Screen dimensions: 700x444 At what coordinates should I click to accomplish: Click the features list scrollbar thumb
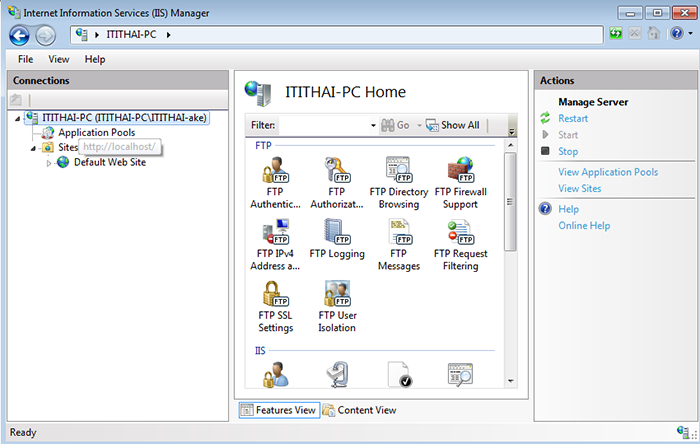click(510, 202)
